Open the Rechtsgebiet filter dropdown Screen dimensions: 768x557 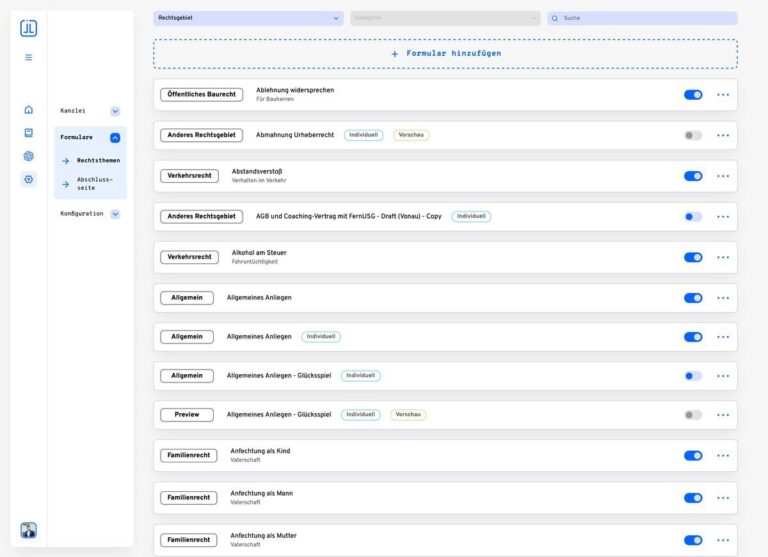248,18
